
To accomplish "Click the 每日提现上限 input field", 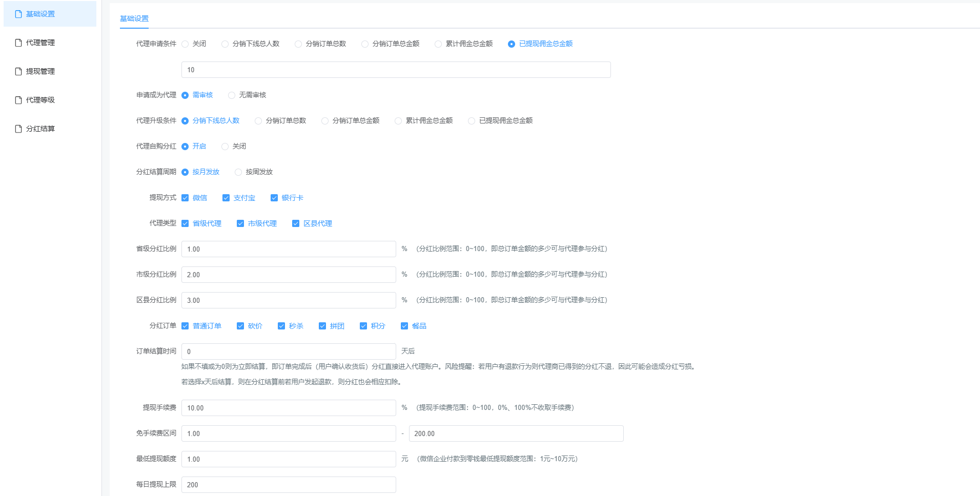I will click(x=289, y=485).
